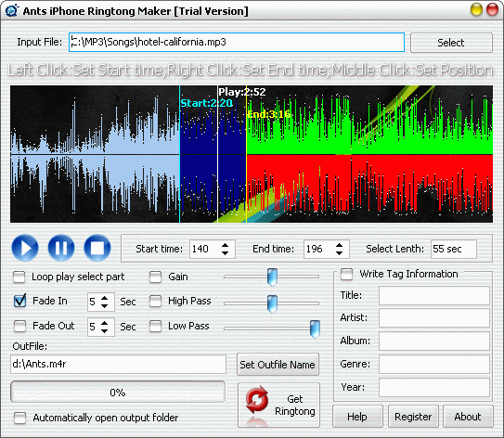Check Automatically open output folder
This screenshot has width=504, height=438.
(19, 418)
